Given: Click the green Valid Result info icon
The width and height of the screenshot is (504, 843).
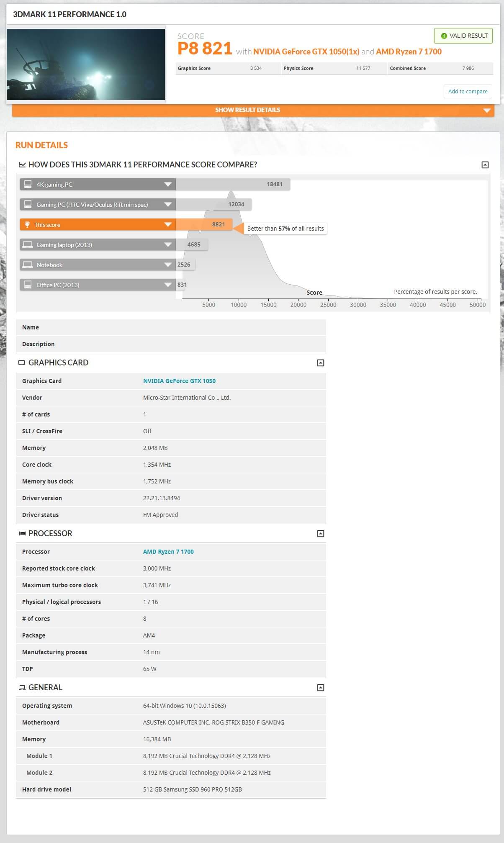Looking at the screenshot, I should 444,36.
